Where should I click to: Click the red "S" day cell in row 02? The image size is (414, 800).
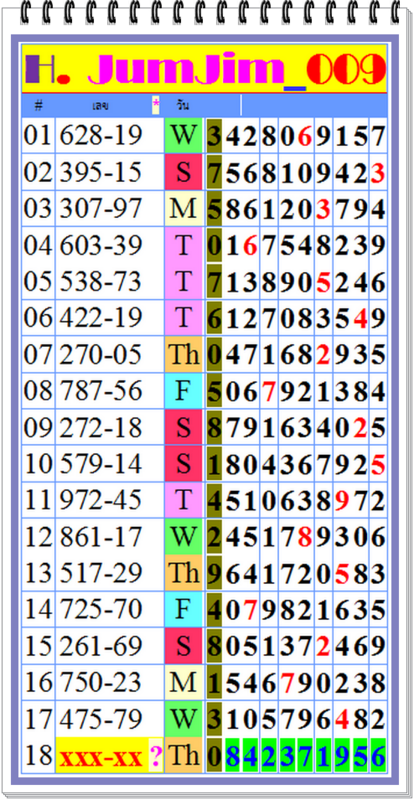click(x=183, y=172)
